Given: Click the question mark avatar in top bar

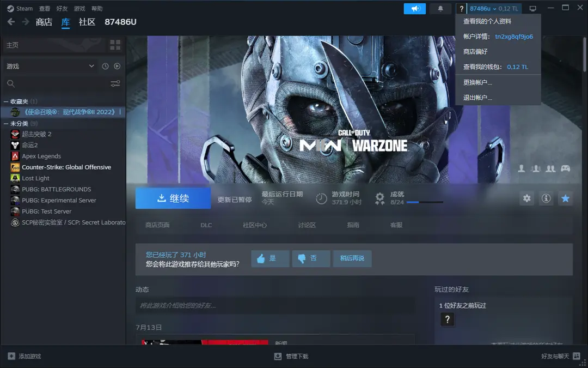Looking at the screenshot, I should [462, 9].
